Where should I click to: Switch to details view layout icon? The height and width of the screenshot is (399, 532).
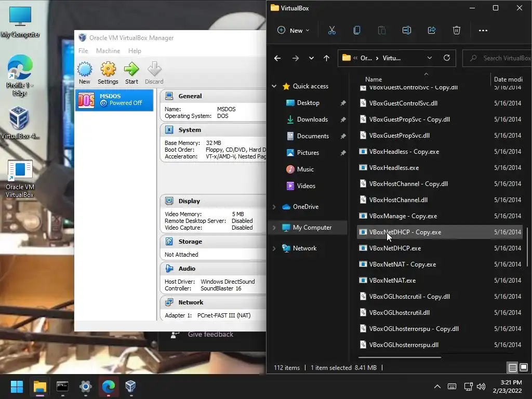513,367
